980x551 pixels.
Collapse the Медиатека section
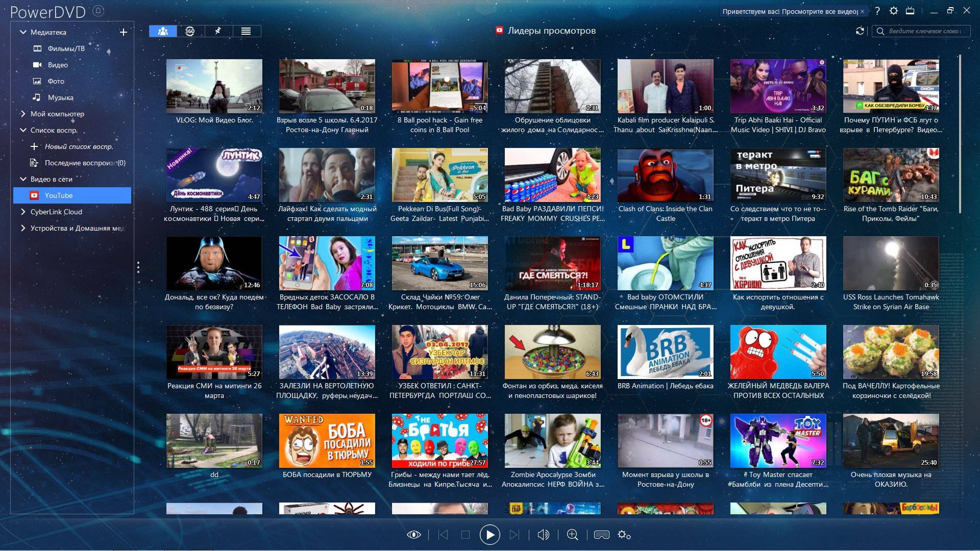[23, 32]
